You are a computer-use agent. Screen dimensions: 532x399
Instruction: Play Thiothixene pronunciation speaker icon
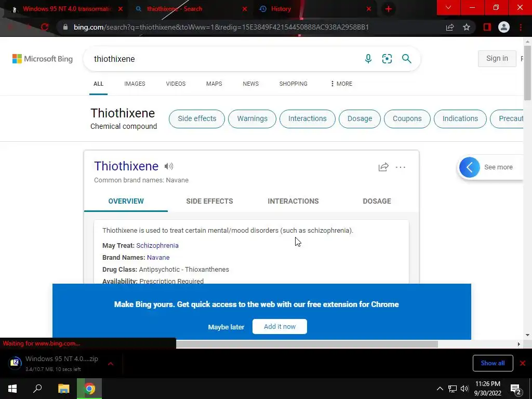tap(169, 166)
